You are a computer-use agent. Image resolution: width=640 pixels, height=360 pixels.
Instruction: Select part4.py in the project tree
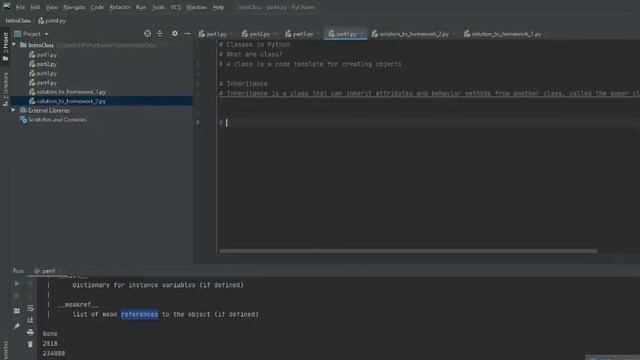(x=43, y=83)
